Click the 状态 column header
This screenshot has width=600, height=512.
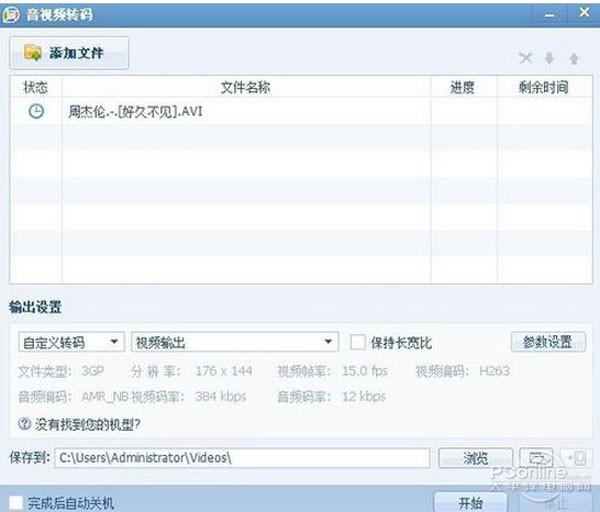[36, 87]
